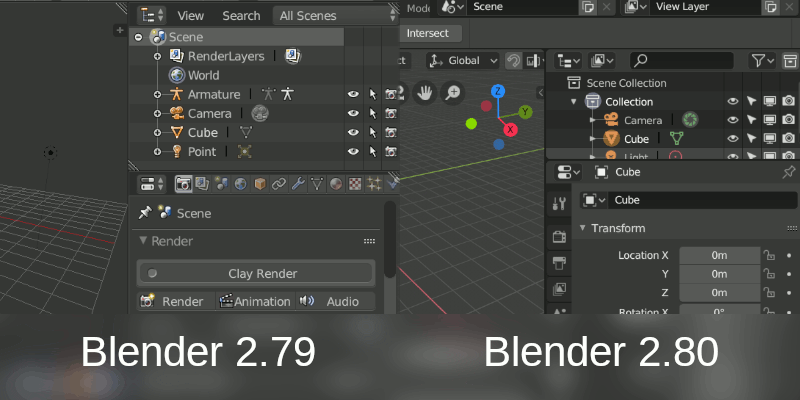Image resolution: width=800 pixels, height=400 pixels.
Task: Collapse Collection in 2.80 outliner
Action: tap(573, 102)
